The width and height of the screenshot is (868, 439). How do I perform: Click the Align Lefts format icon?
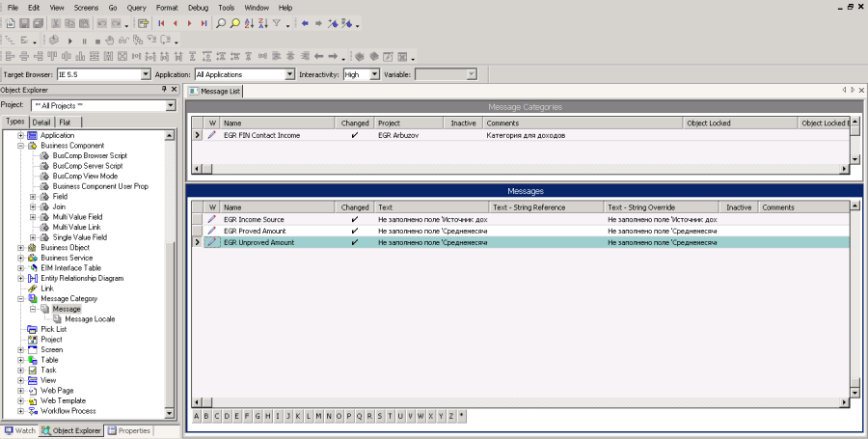click(x=10, y=56)
